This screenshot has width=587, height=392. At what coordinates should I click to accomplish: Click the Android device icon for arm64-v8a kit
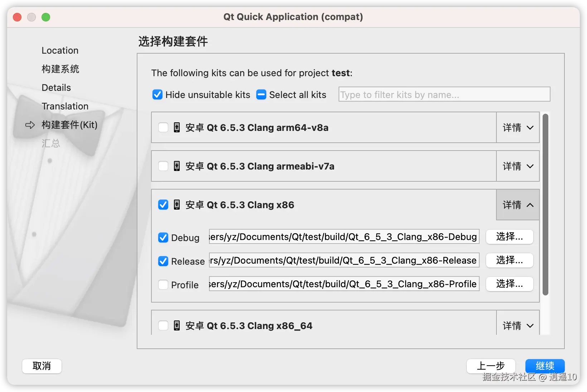[x=177, y=128]
